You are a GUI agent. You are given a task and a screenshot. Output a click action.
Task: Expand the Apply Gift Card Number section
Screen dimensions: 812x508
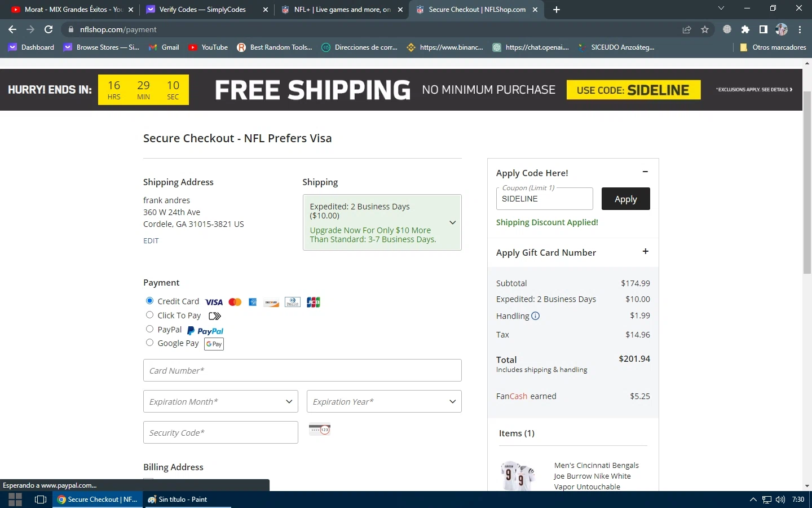coord(645,251)
